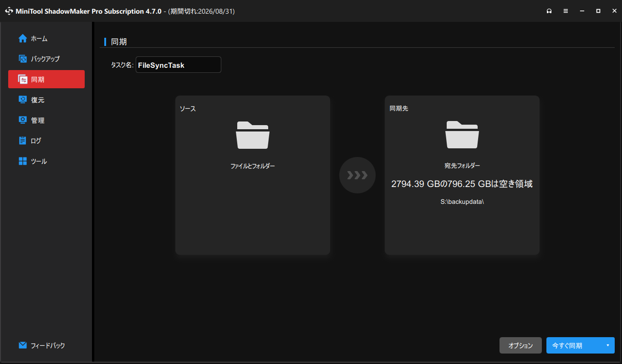Screen dimensions: 622x364
Task: Click the backup icon in the sidebar
Action: point(23,59)
